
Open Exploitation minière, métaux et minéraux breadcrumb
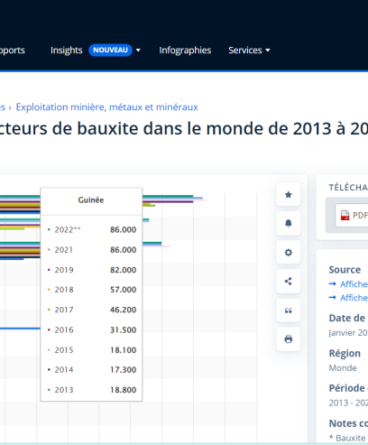(107, 107)
